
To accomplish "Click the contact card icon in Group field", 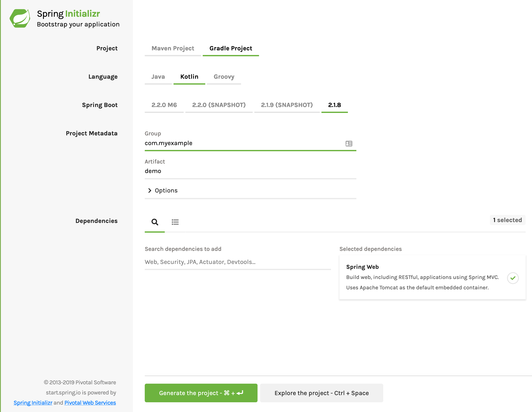I will 349,143.
